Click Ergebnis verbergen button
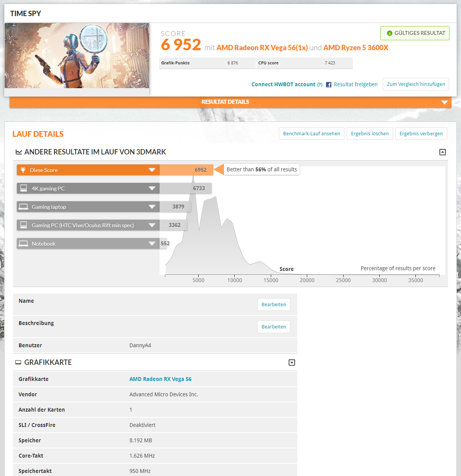Image resolution: width=461 pixels, height=476 pixels. point(421,133)
